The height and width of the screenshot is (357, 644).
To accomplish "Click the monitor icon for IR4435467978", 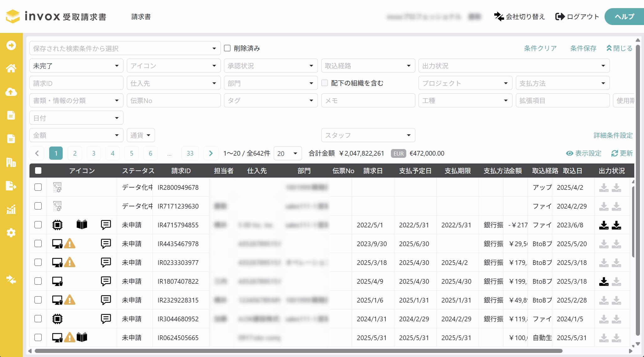I will (x=57, y=244).
